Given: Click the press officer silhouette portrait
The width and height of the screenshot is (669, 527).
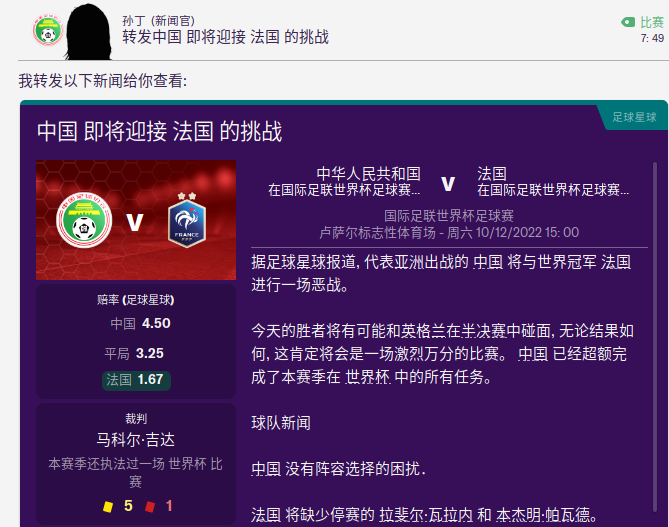Looking at the screenshot, I should 88,32.
